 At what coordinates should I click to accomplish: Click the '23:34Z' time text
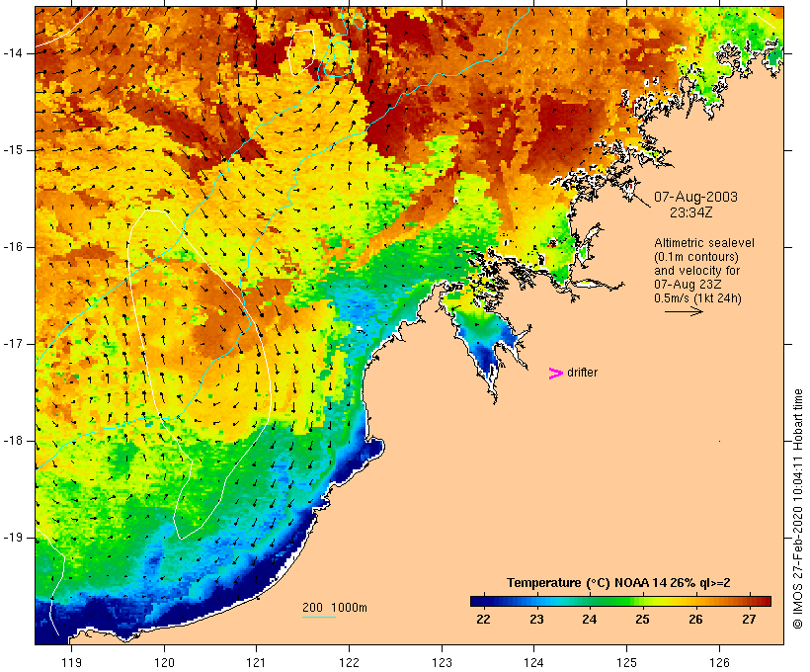coord(690,212)
